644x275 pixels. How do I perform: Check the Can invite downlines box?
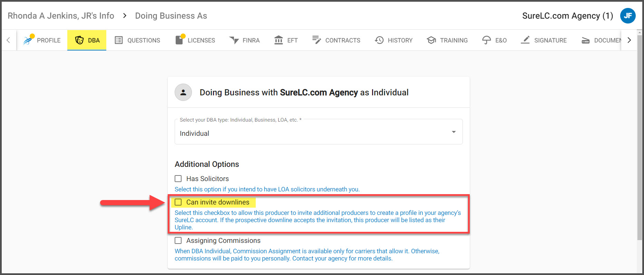point(178,202)
